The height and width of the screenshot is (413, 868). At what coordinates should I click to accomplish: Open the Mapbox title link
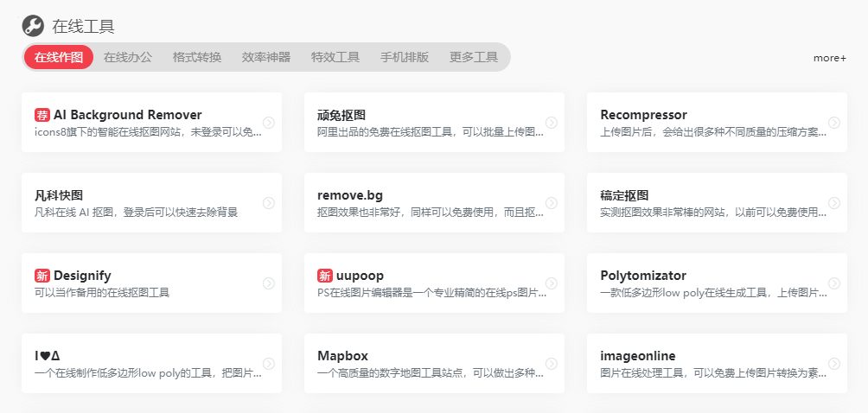pyautogui.click(x=342, y=355)
